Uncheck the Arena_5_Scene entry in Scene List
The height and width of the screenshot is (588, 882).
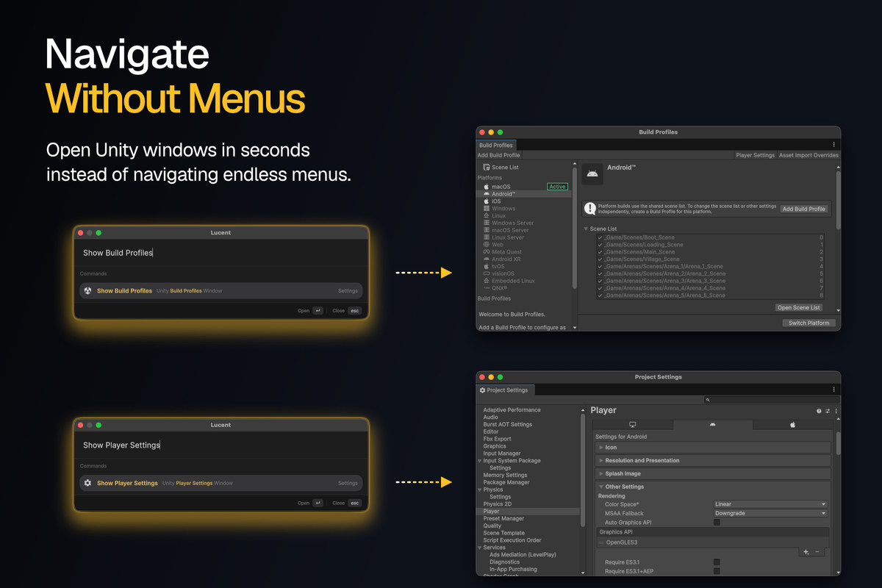(600, 295)
